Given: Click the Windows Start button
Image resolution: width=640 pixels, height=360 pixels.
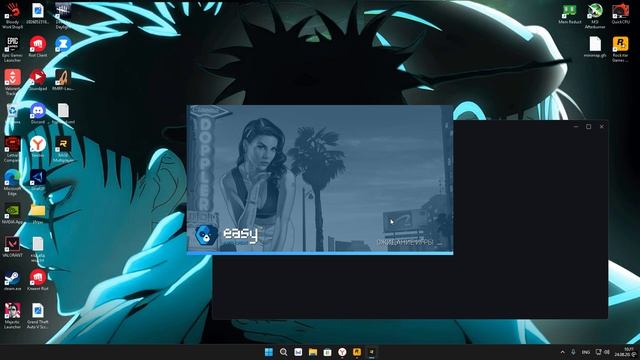Looking at the screenshot, I should (x=269, y=352).
